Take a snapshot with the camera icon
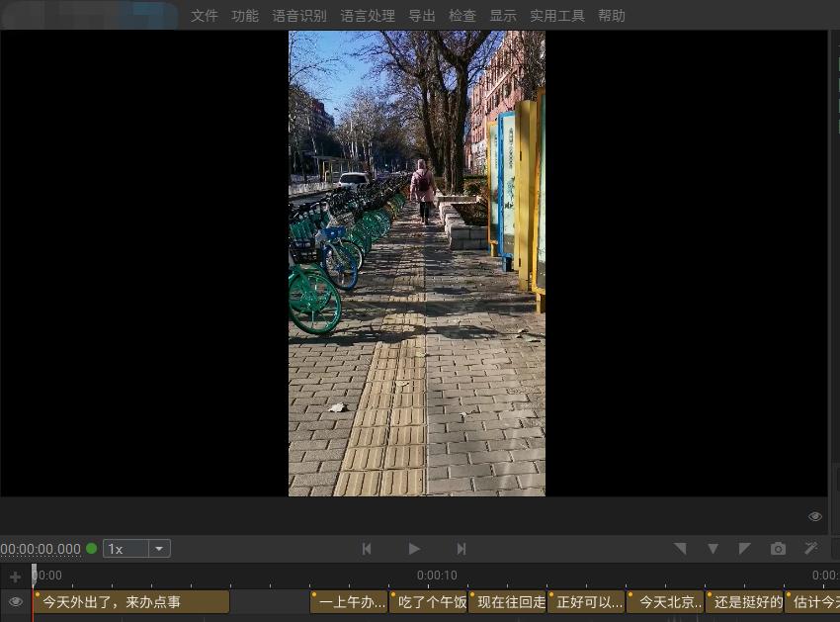 [778, 548]
